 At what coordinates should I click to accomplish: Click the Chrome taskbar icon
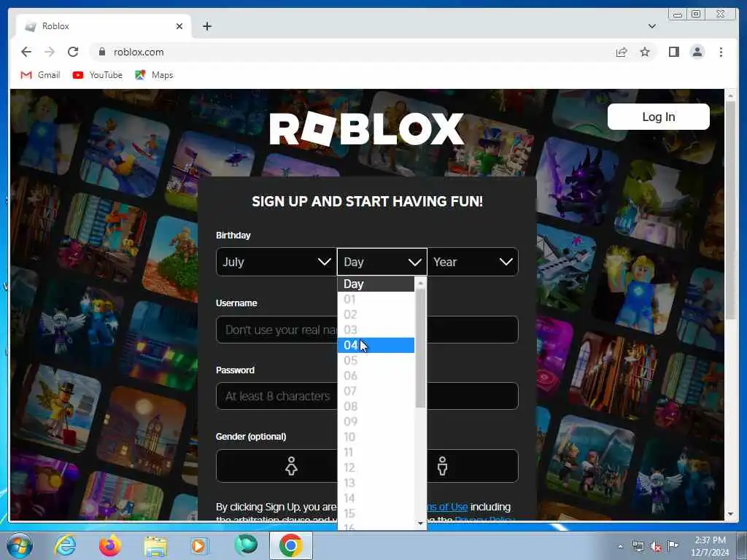(291, 545)
